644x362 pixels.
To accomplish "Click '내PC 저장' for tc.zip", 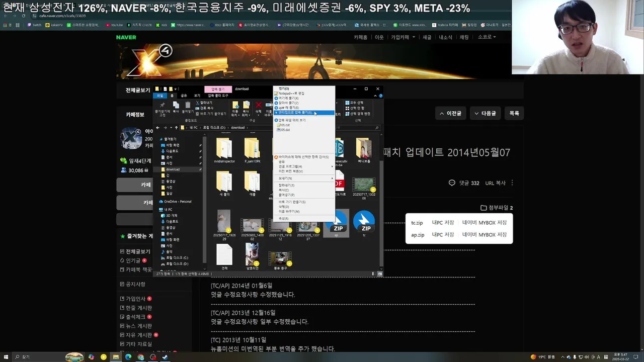I will pos(443,223).
